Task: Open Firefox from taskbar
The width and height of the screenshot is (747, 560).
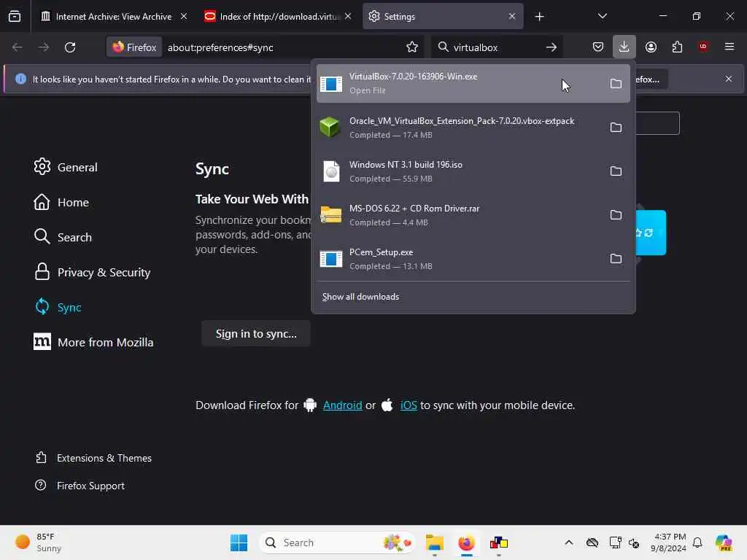Action: [x=466, y=542]
